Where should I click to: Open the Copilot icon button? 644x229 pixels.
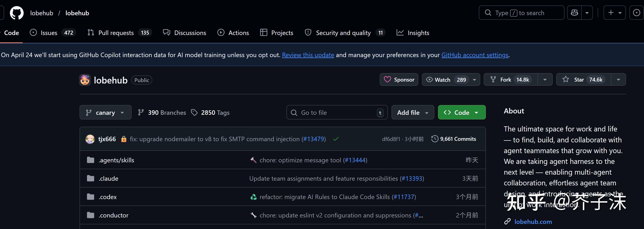(x=574, y=13)
